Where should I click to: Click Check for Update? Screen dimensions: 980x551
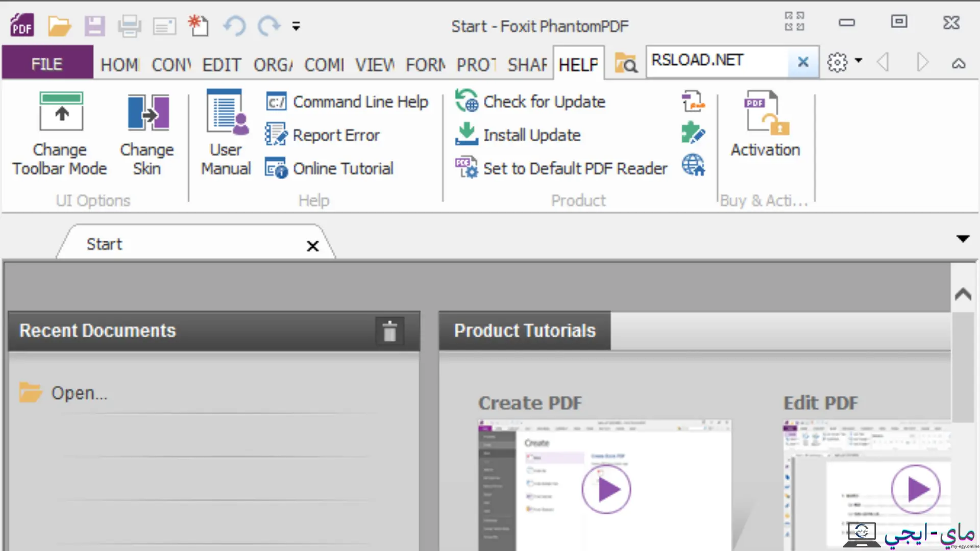(x=530, y=102)
